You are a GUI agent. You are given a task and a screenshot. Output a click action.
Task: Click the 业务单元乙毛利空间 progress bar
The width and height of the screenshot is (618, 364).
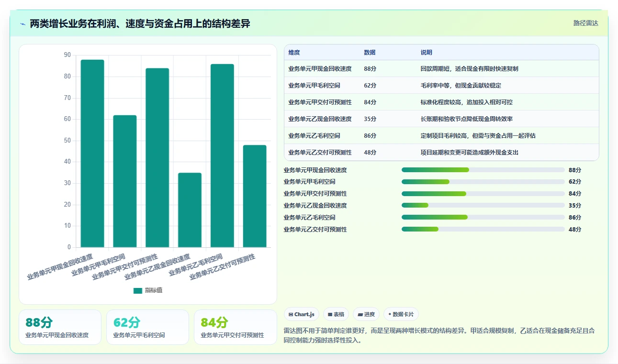pos(483,217)
